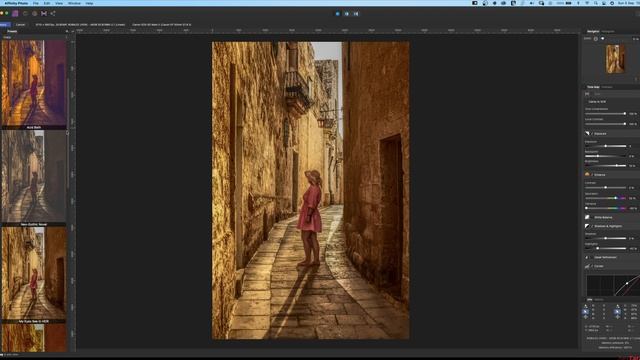
Task: Click the Local Contrast slider
Action: tap(606, 124)
